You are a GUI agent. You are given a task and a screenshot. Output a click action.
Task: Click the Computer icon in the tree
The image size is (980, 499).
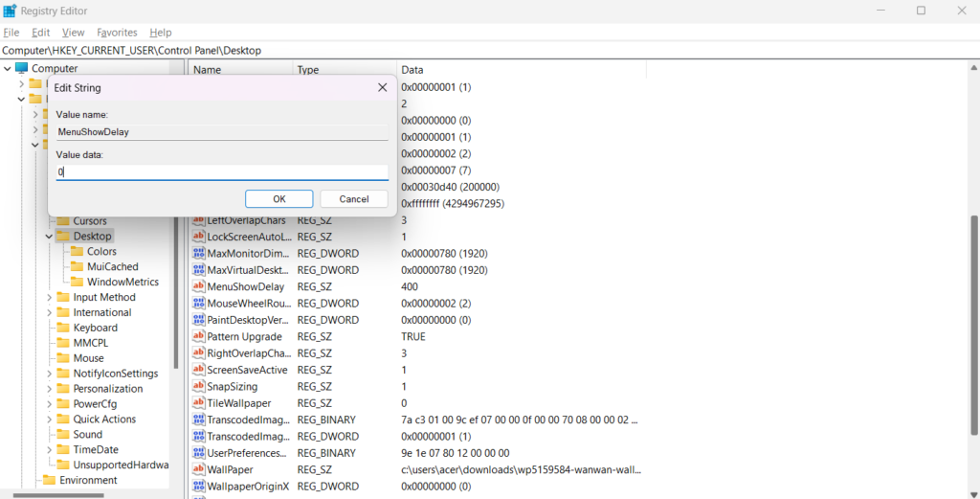pyautogui.click(x=22, y=68)
